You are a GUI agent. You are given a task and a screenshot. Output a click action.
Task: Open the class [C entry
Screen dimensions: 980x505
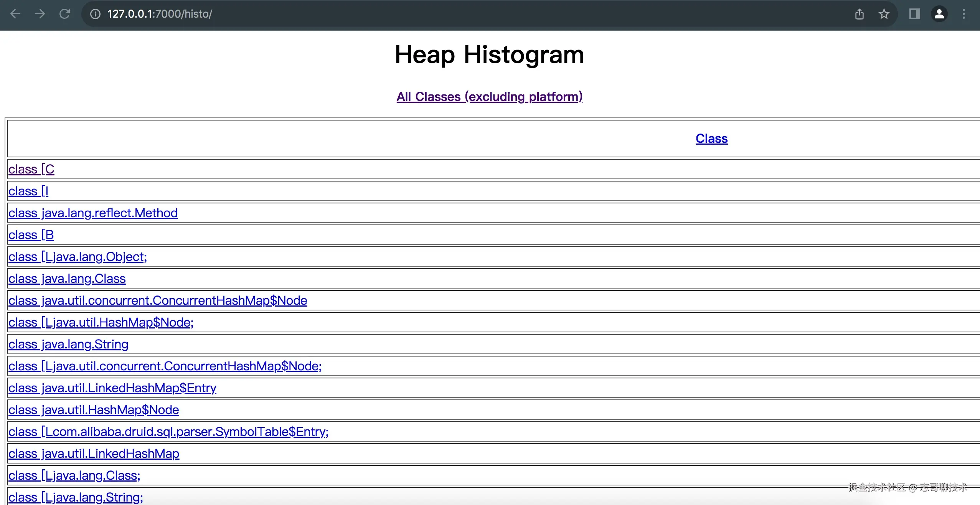coord(31,169)
